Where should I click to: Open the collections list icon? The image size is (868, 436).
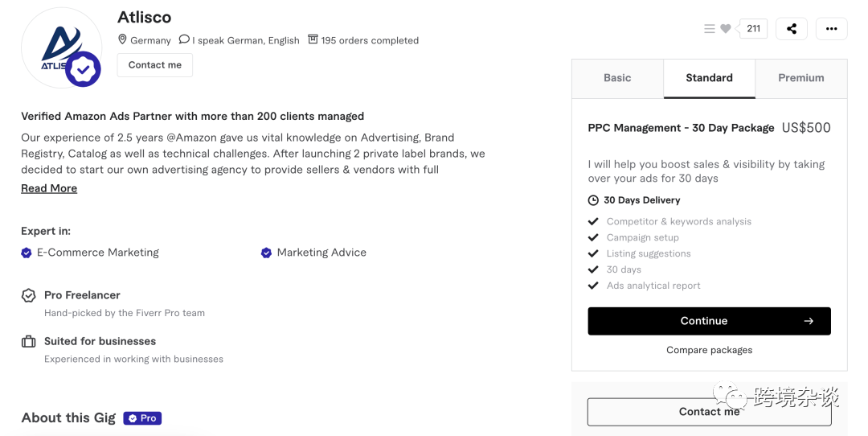click(710, 29)
